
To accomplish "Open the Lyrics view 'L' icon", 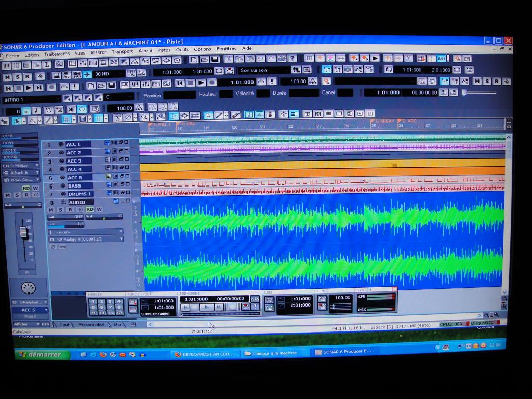I will point(46,64).
